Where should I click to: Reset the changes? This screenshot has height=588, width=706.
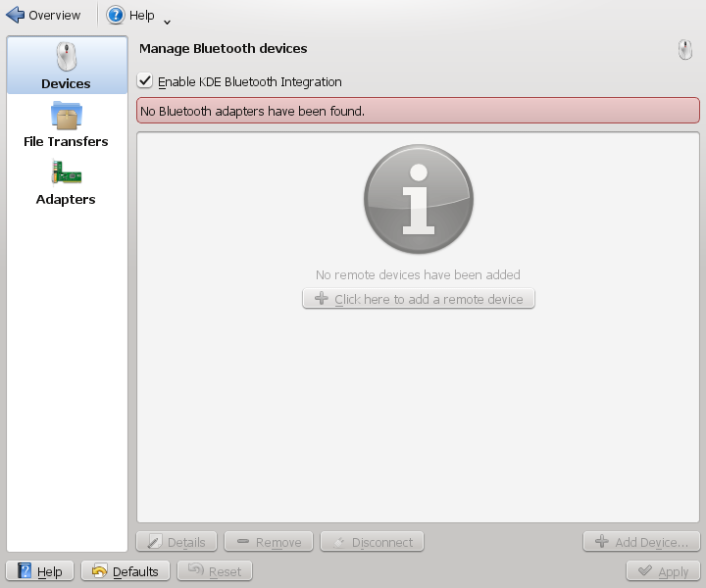click(x=215, y=571)
